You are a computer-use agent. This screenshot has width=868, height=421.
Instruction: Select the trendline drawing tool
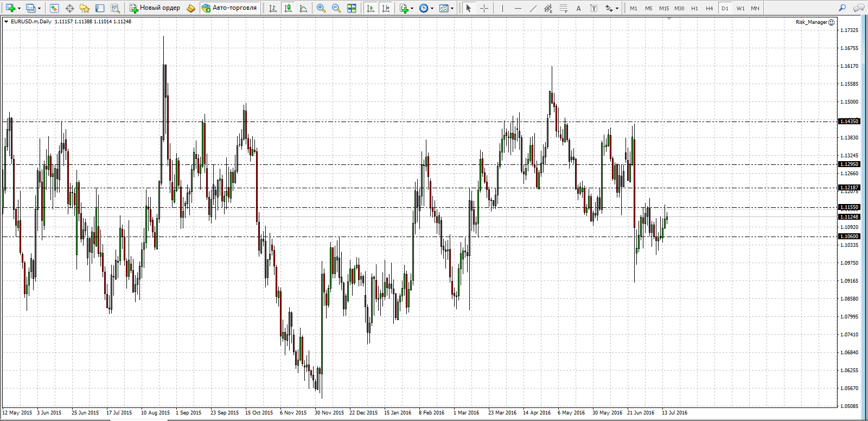tap(533, 8)
